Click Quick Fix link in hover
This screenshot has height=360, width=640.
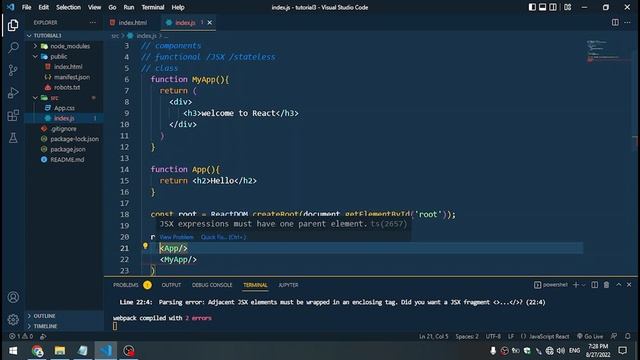[x=223, y=237]
